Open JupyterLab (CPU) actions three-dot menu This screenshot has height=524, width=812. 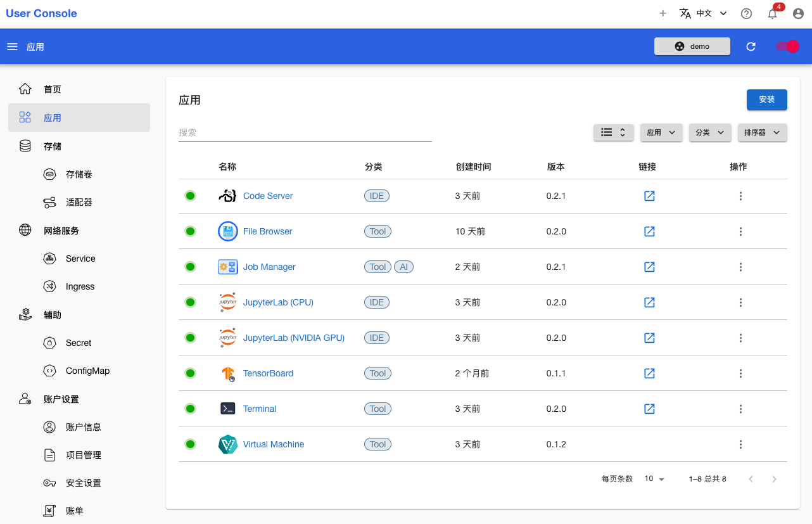[740, 302]
